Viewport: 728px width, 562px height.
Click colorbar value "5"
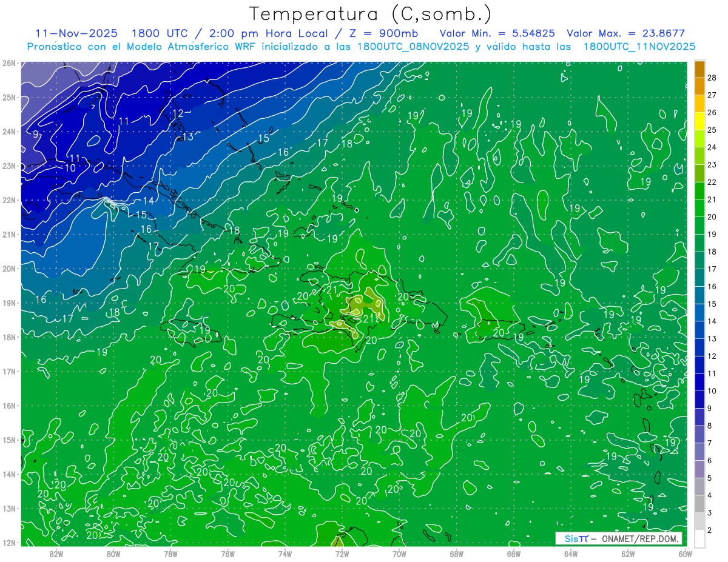[x=710, y=478]
